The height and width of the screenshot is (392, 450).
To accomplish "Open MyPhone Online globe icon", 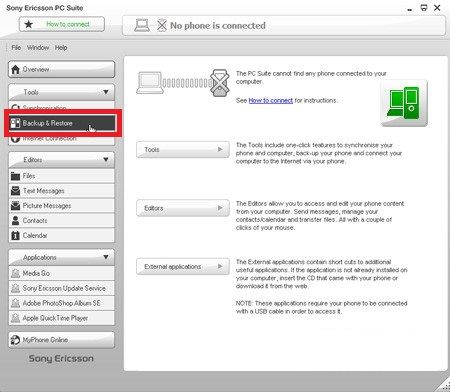I will tap(15, 340).
